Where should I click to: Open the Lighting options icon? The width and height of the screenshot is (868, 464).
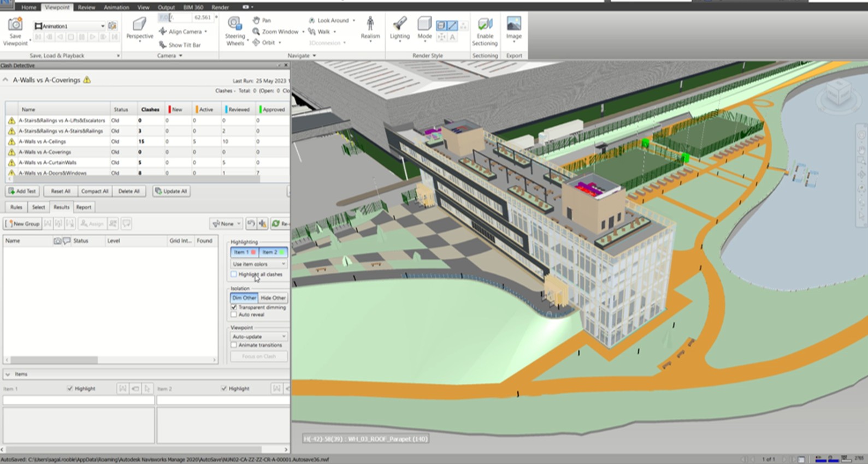click(400, 24)
